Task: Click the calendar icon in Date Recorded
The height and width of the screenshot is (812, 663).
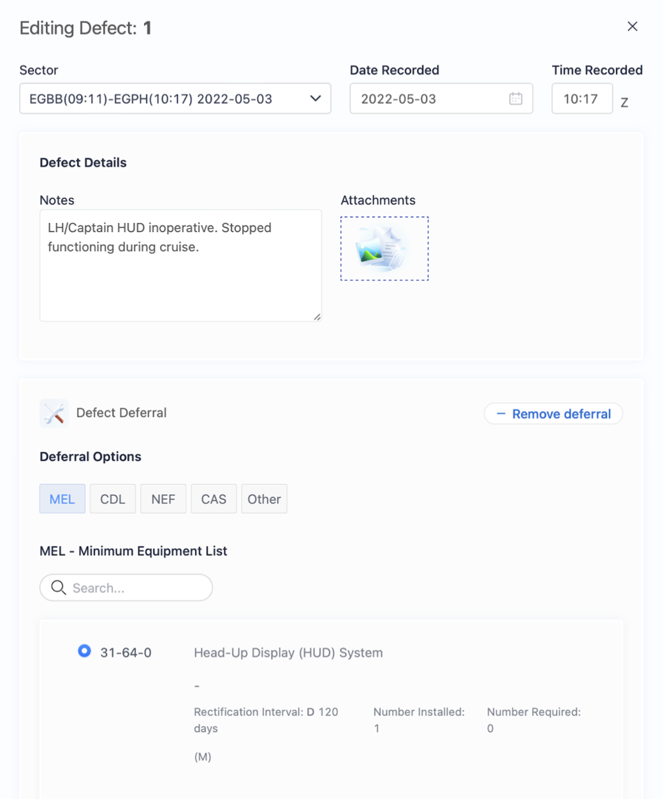Action: pos(516,99)
